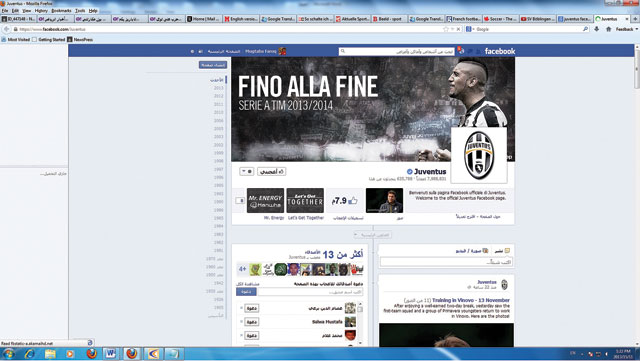Select year 2012 in the timeline list

(219, 96)
